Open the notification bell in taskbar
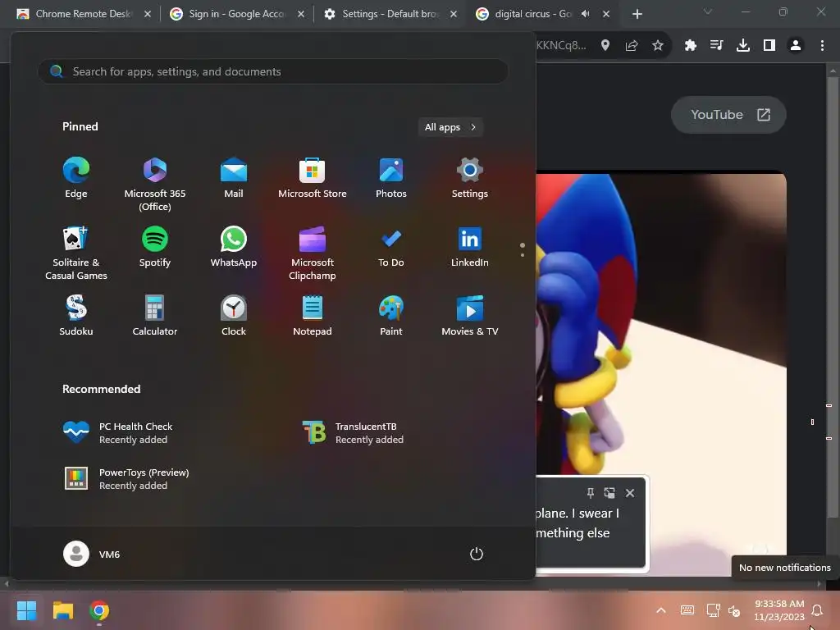The height and width of the screenshot is (630, 840). tap(817, 610)
